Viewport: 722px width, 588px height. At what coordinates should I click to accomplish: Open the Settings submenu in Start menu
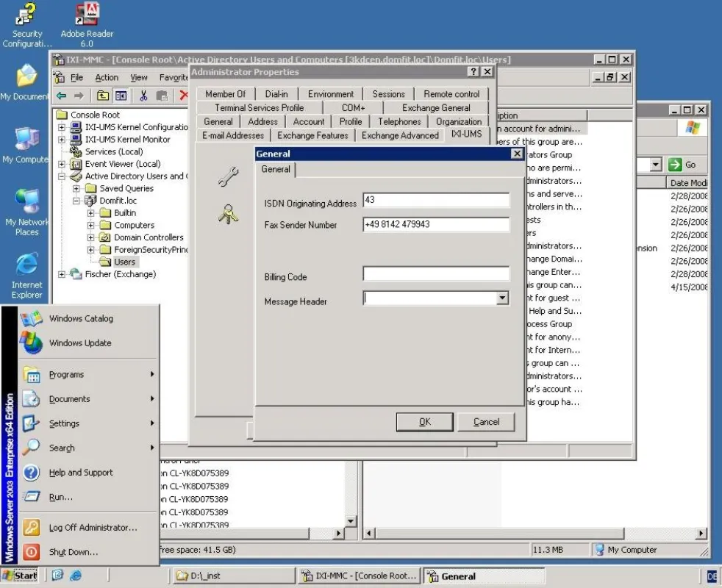[88, 423]
